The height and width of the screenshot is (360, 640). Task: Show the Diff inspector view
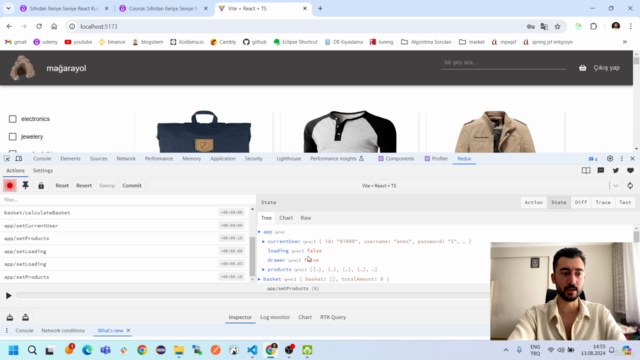point(581,202)
